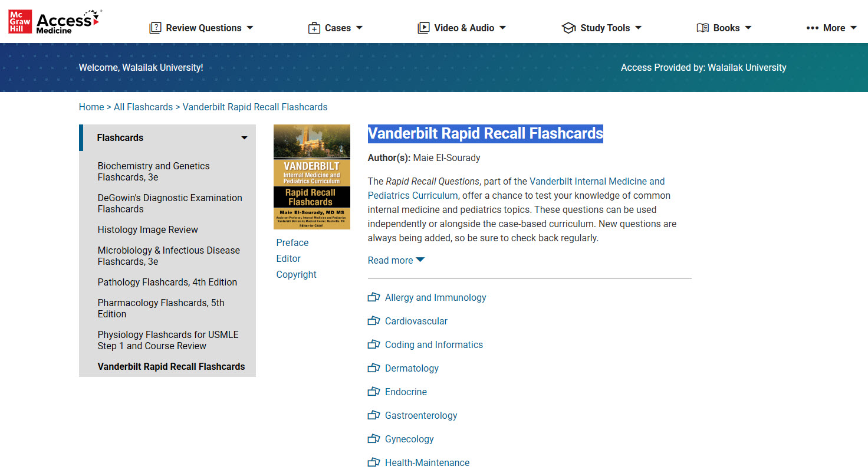The image size is (868, 476).
Task: Click flashcard icon beside Endocrine
Action: [374, 392]
